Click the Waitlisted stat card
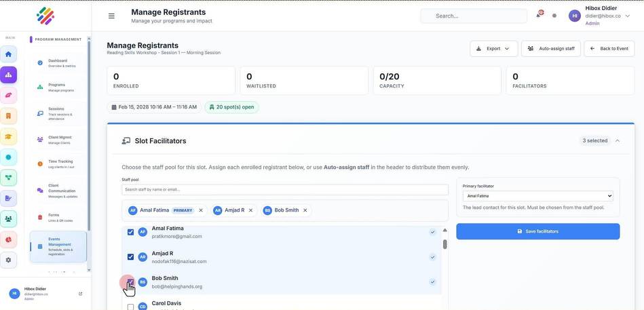 pos(304,81)
